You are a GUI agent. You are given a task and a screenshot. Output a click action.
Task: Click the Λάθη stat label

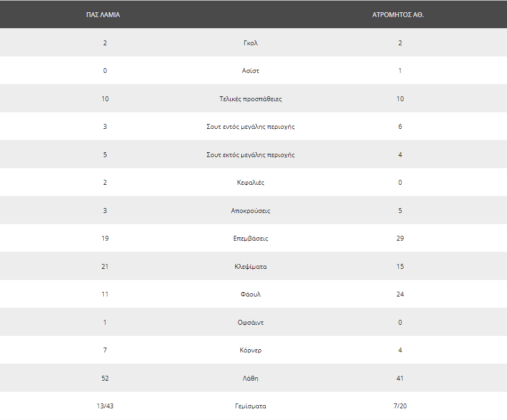[251, 378]
